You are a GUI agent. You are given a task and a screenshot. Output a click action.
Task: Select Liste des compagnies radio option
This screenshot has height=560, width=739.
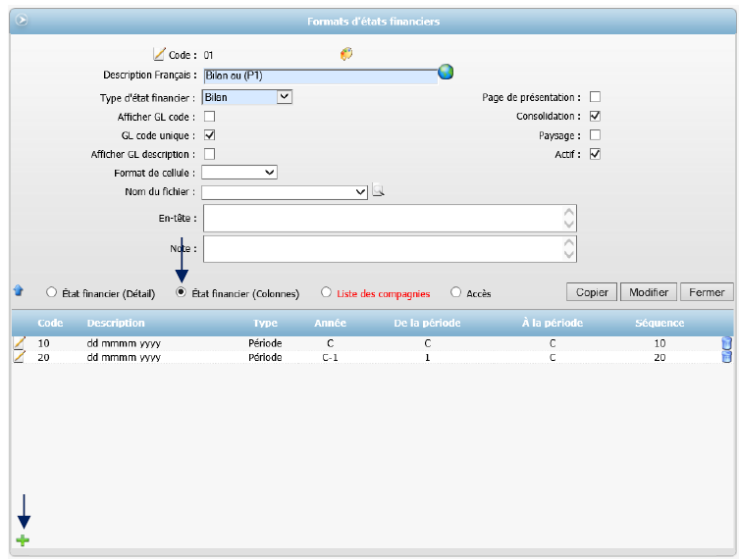click(x=327, y=292)
